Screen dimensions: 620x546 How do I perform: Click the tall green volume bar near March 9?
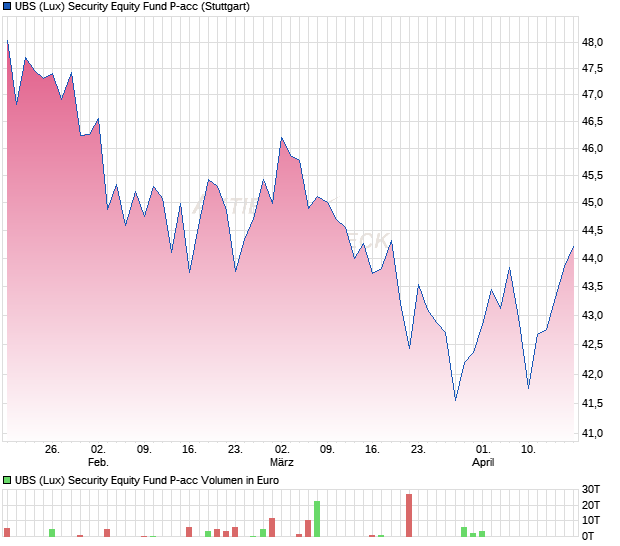pos(317,519)
